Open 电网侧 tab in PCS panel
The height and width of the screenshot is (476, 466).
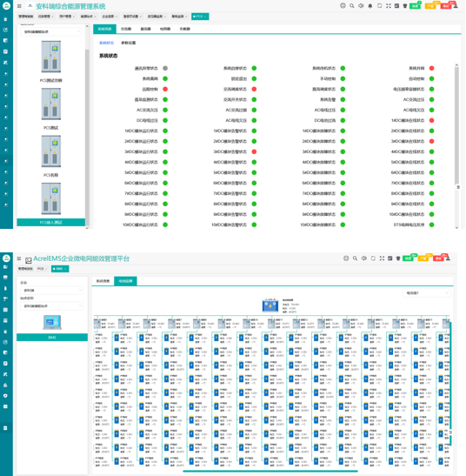(165, 29)
